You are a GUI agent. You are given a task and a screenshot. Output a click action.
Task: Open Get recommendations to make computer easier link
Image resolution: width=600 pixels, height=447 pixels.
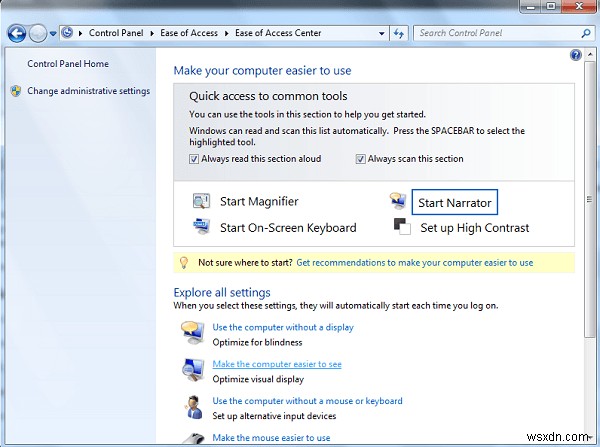[415, 263]
